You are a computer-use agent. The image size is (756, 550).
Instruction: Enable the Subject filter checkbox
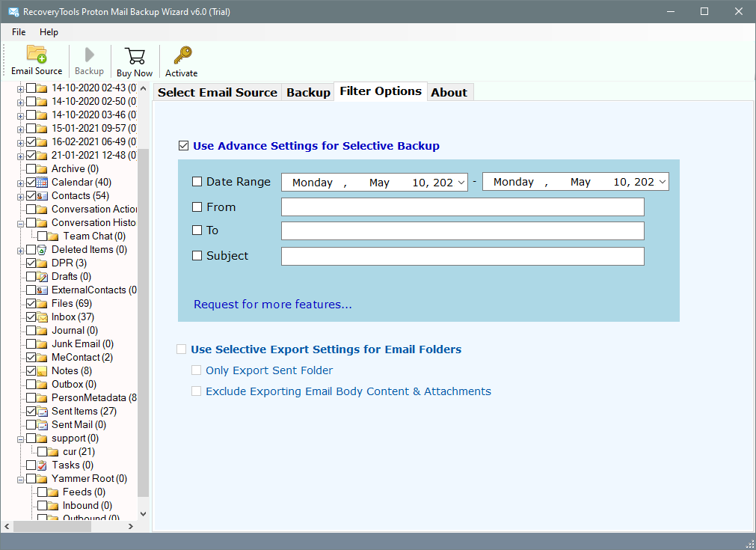click(x=197, y=256)
